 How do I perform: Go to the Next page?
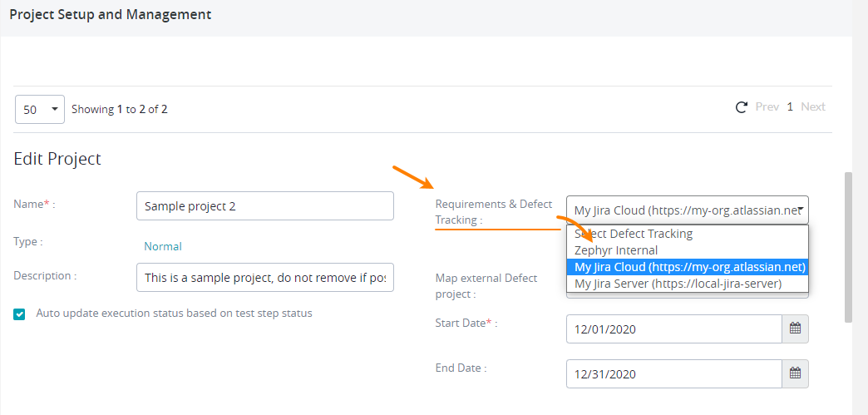(812, 106)
